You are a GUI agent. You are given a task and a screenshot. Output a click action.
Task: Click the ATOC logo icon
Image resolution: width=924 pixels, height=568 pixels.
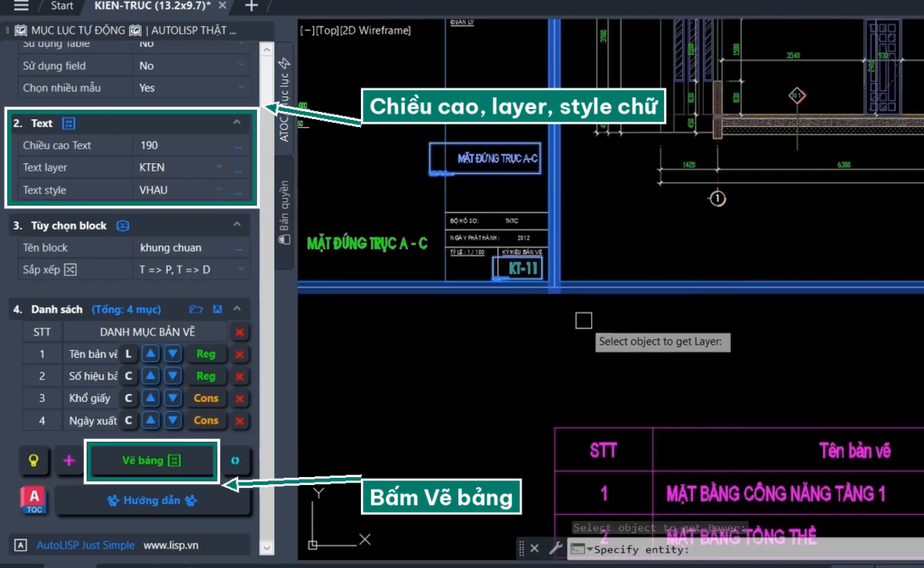tap(34, 500)
